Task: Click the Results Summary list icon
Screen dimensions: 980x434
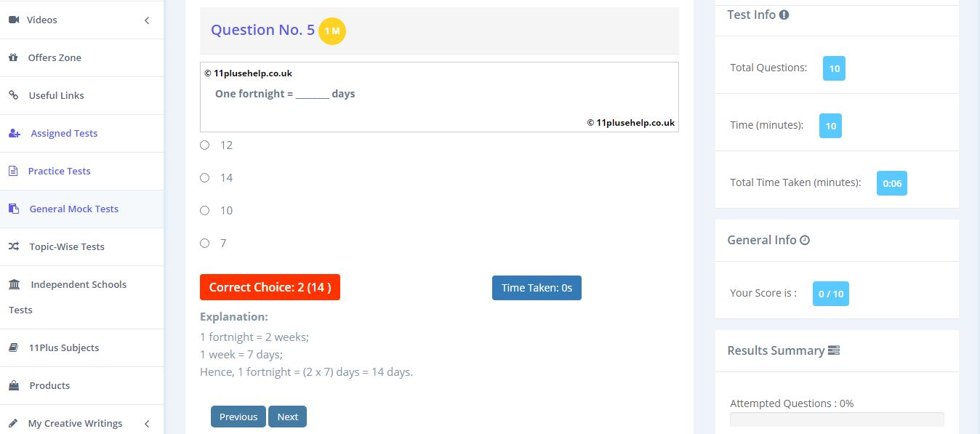Action: [x=834, y=350]
